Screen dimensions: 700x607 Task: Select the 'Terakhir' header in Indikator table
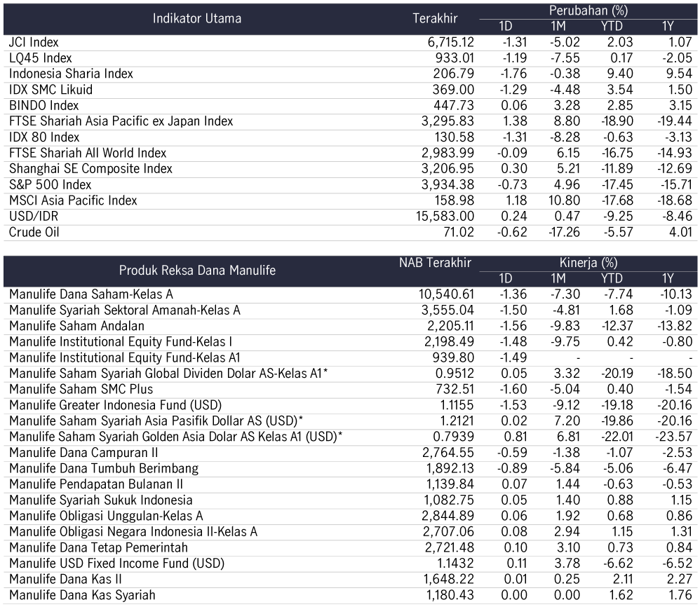click(x=435, y=18)
